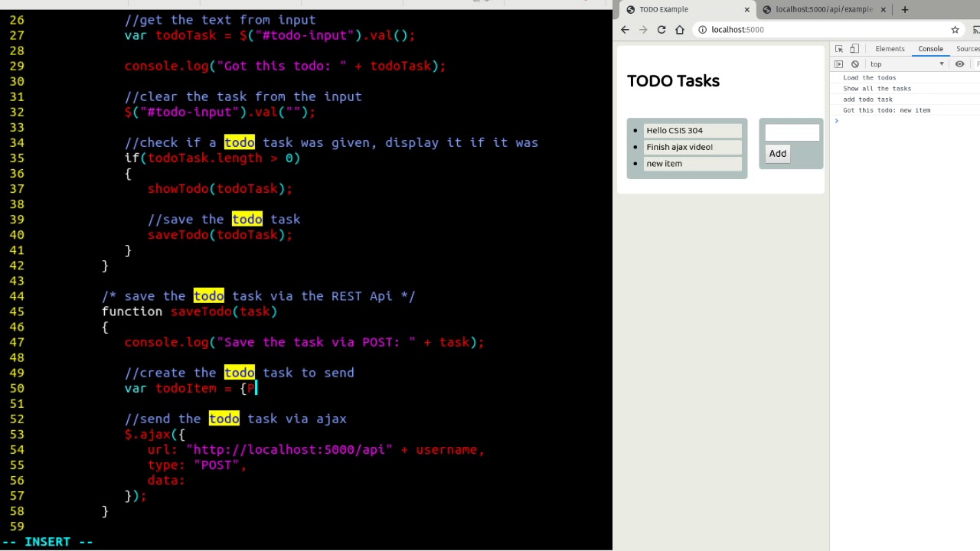Focus the todo text input field
The width and height of the screenshot is (980, 551).
792,133
